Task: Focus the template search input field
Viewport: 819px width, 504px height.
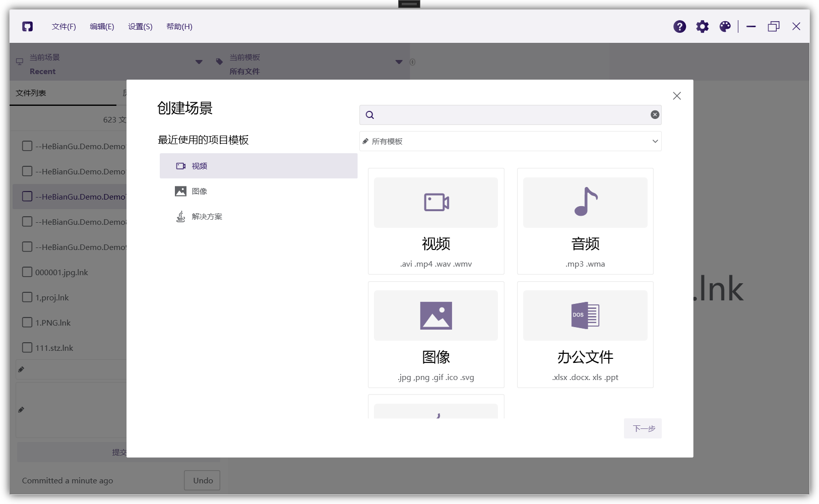Action: coord(510,115)
